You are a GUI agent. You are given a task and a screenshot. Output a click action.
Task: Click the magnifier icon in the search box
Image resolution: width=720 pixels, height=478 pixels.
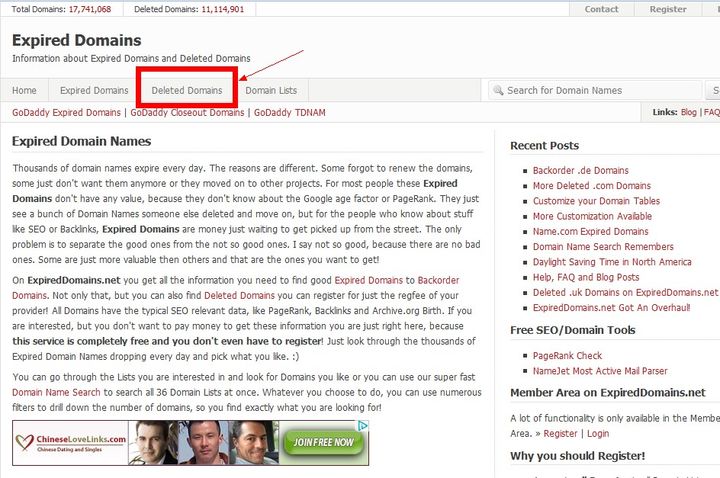[498, 90]
